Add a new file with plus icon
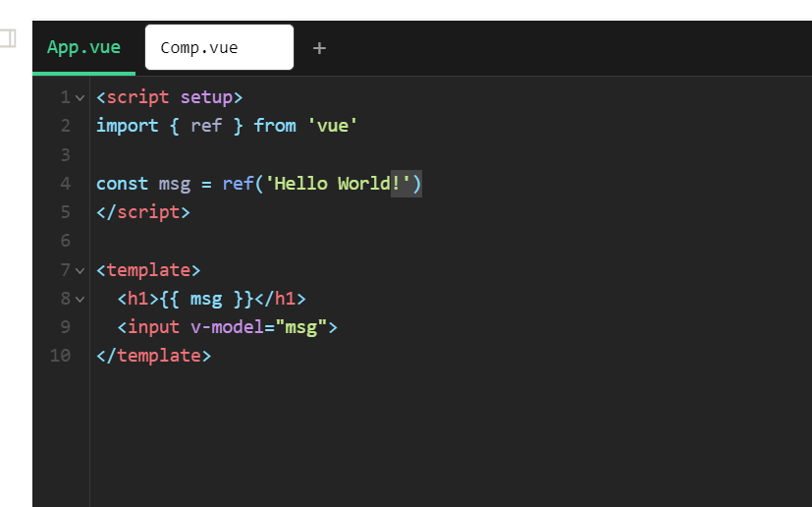This screenshot has width=812, height=507. 319,48
